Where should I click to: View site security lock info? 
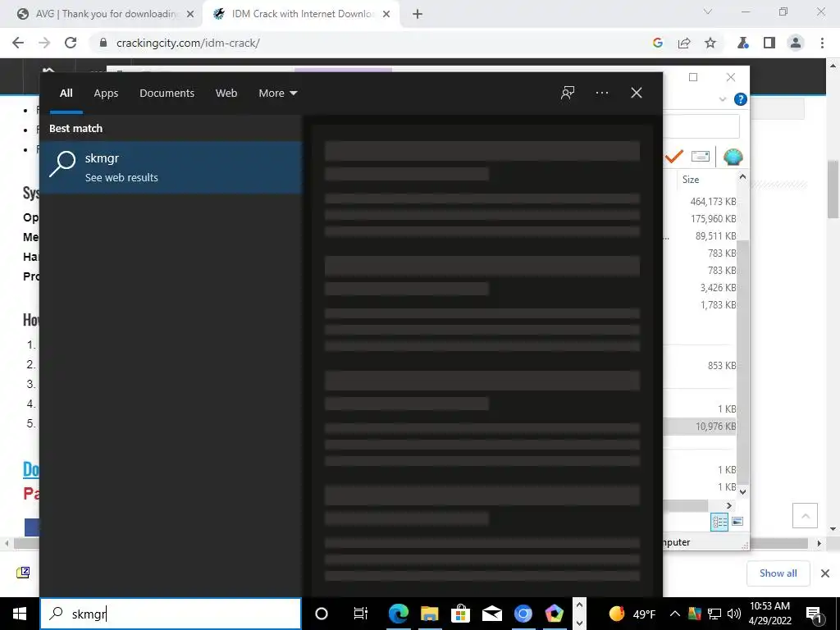[x=103, y=43]
